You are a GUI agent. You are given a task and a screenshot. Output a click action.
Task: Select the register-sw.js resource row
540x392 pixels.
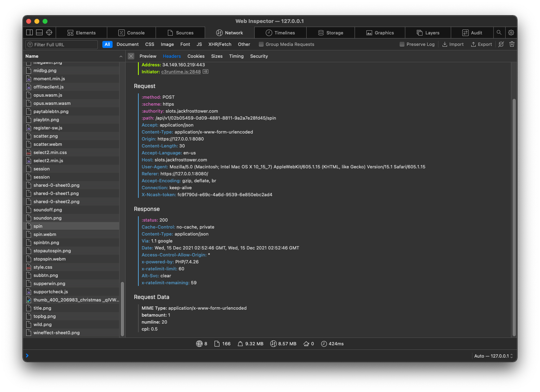71,128
